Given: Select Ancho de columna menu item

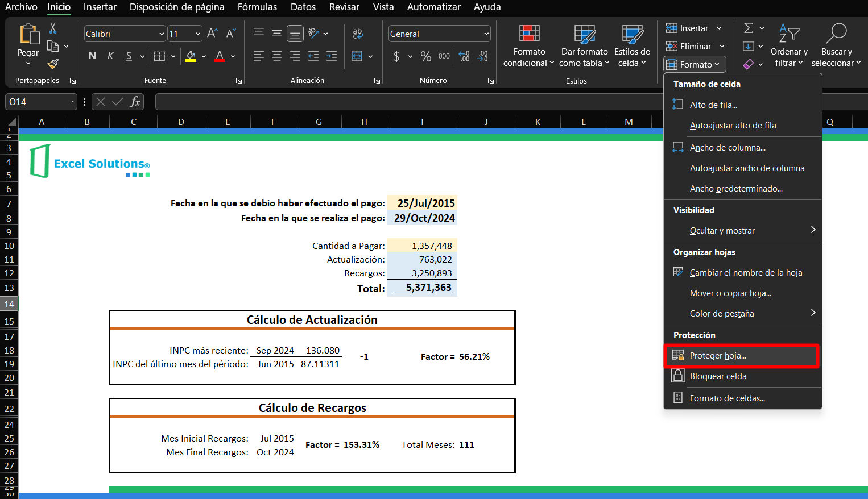Looking at the screenshot, I should point(743,148).
